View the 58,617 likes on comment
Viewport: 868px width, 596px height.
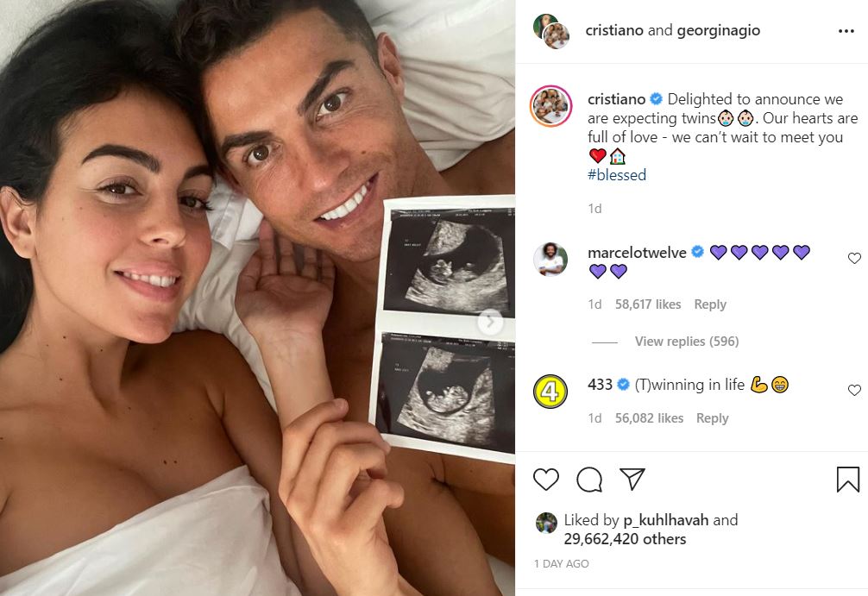(648, 304)
